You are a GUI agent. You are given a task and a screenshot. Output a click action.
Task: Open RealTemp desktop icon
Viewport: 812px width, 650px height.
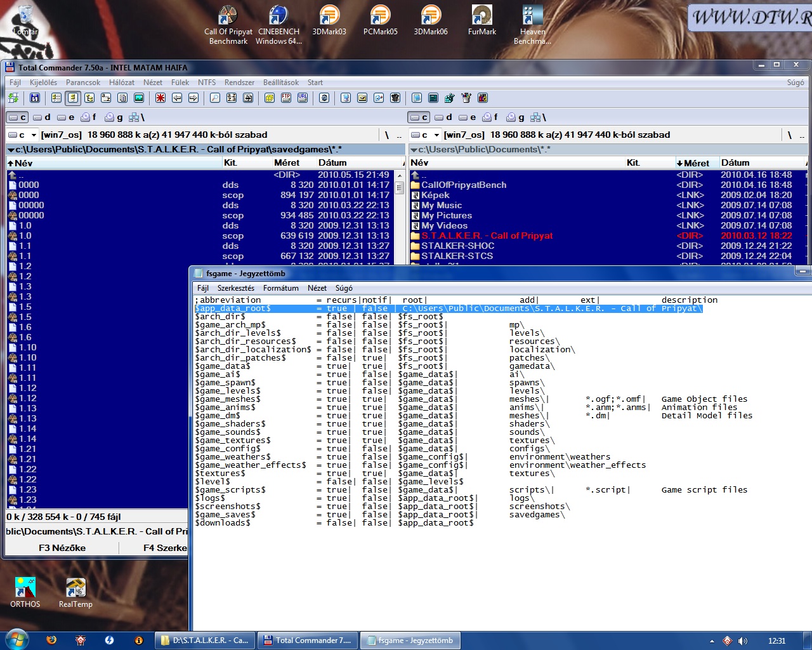[75, 593]
